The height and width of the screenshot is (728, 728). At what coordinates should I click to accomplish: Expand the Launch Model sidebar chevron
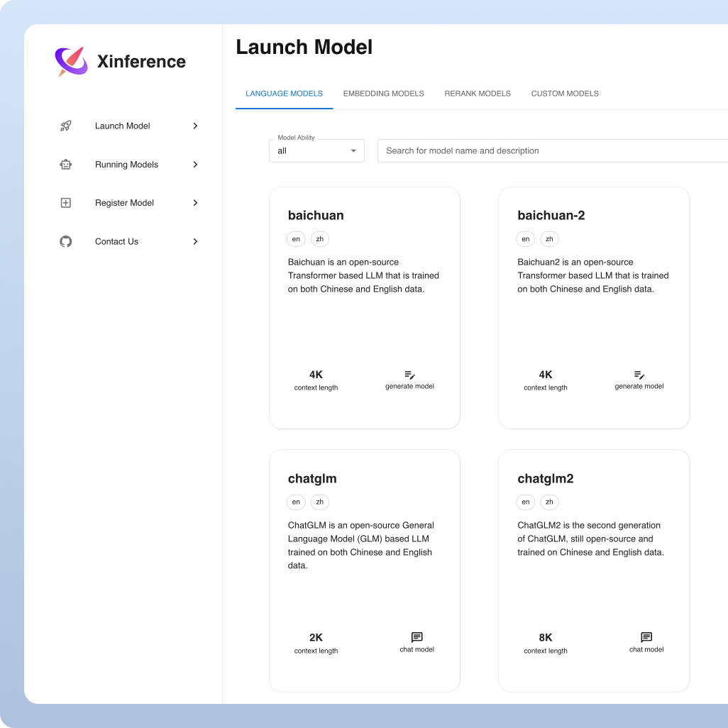point(195,126)
